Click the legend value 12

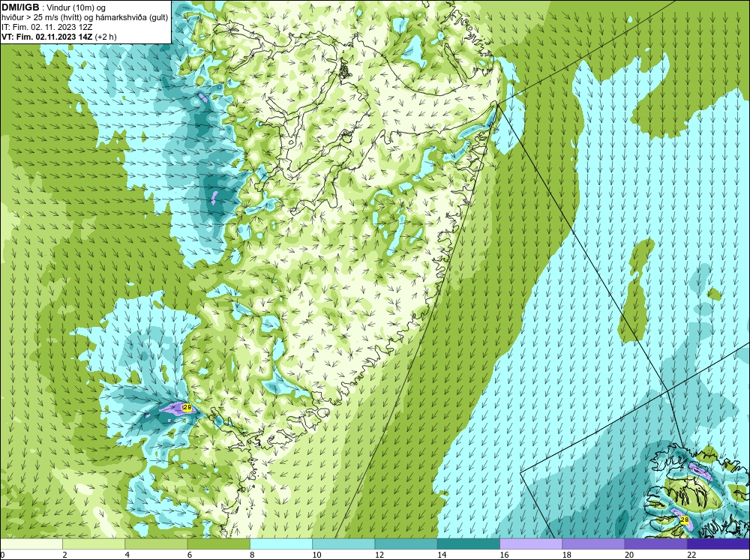click(379, 555)
